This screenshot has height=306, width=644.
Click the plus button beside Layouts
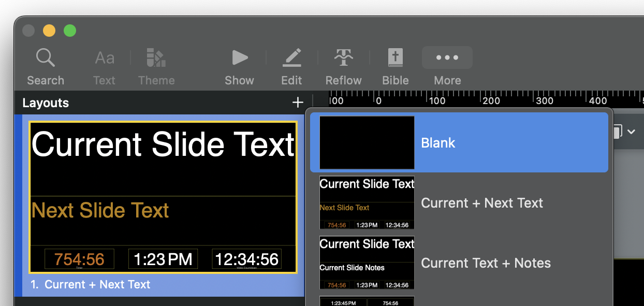point(298,103)
